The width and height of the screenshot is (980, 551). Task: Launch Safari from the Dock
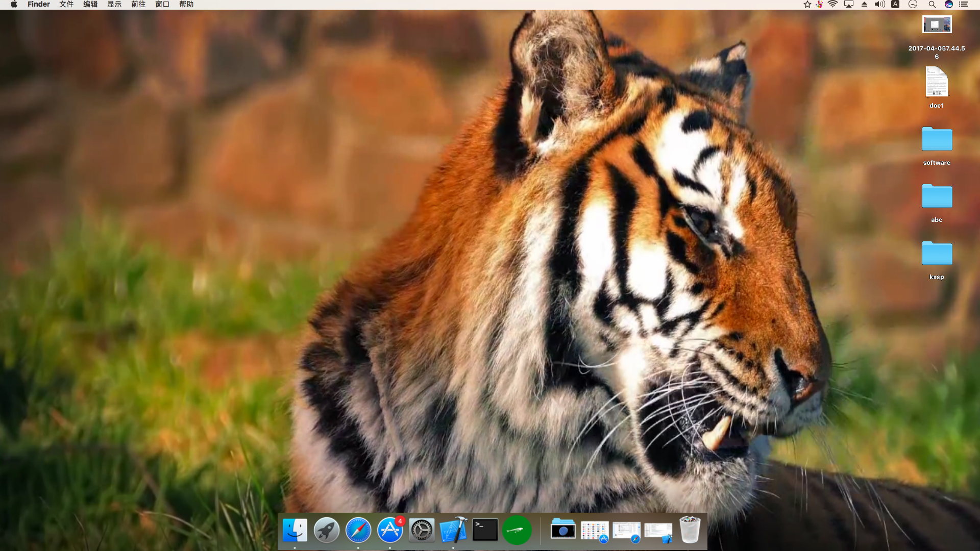point(358,530)
